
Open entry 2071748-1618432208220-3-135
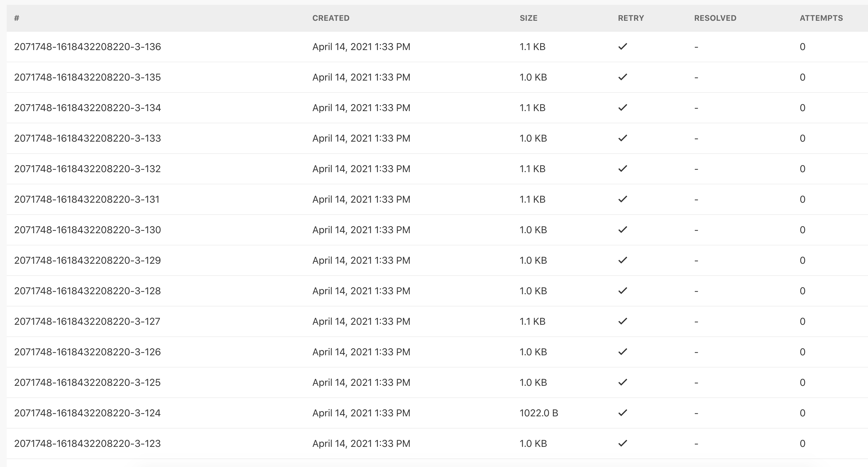coord(88,77)
